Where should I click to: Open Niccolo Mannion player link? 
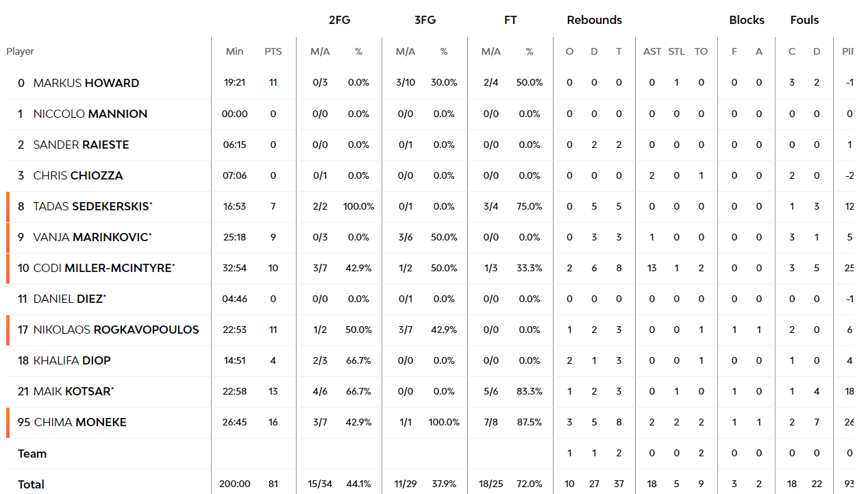(x=90, y=114)
